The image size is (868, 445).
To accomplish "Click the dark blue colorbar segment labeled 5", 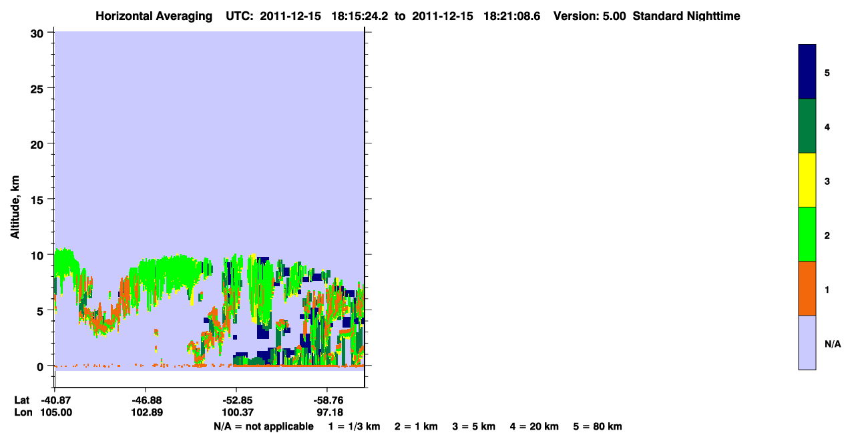I will [807, 72].
